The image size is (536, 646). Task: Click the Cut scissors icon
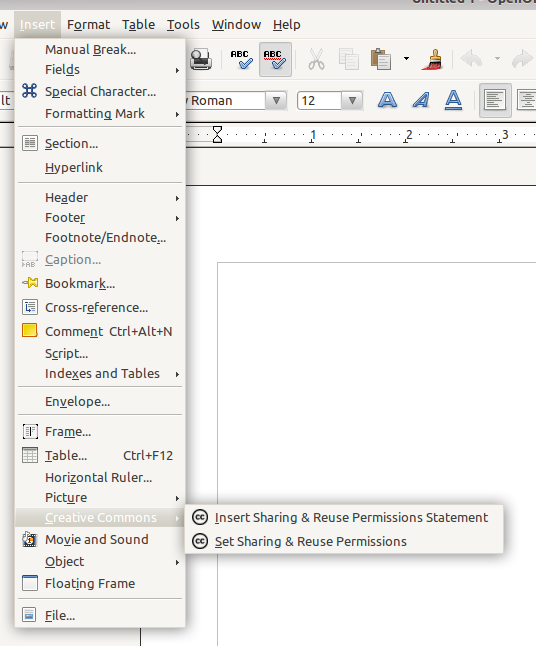click(316, 59)
